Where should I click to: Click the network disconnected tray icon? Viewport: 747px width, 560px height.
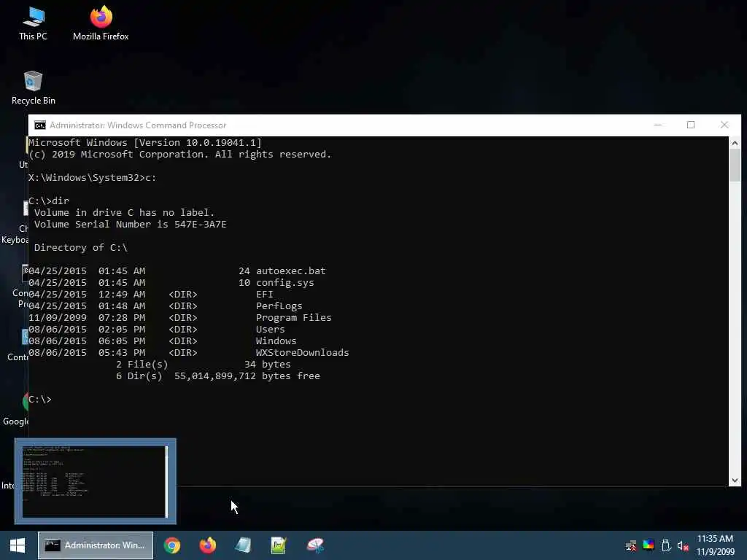[x=631, y=546]
